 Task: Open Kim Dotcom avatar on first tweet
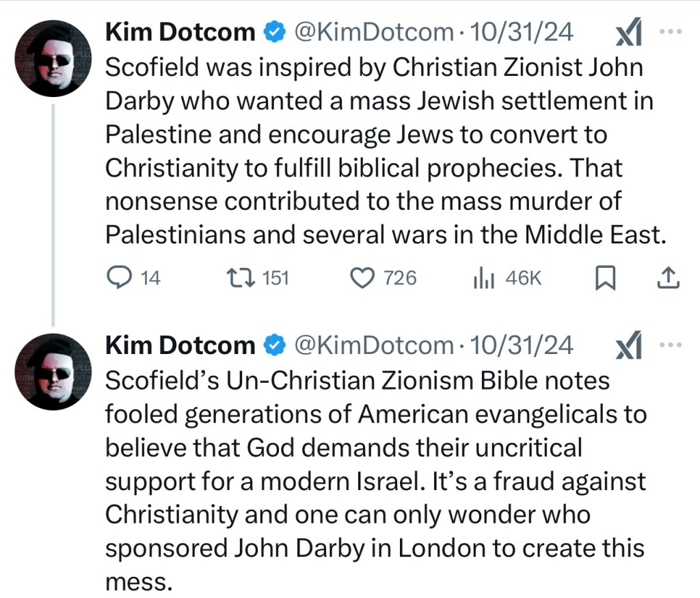pos(53,59)
